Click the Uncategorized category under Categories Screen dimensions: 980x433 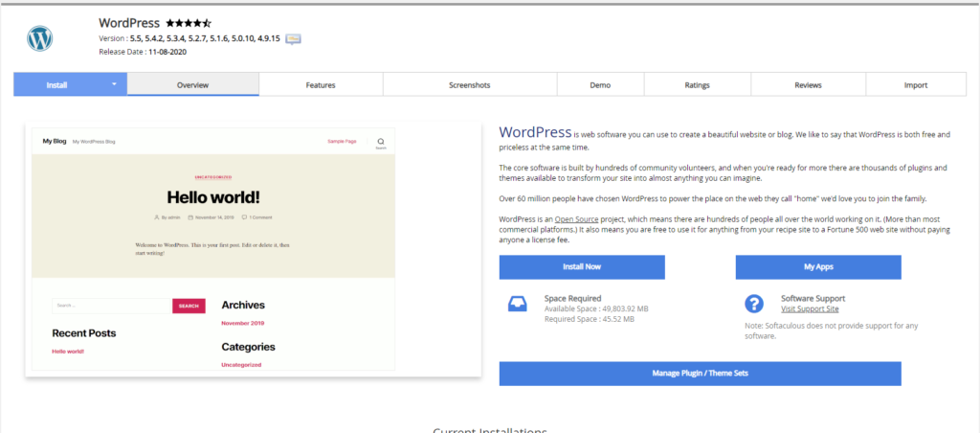[241, 365]
